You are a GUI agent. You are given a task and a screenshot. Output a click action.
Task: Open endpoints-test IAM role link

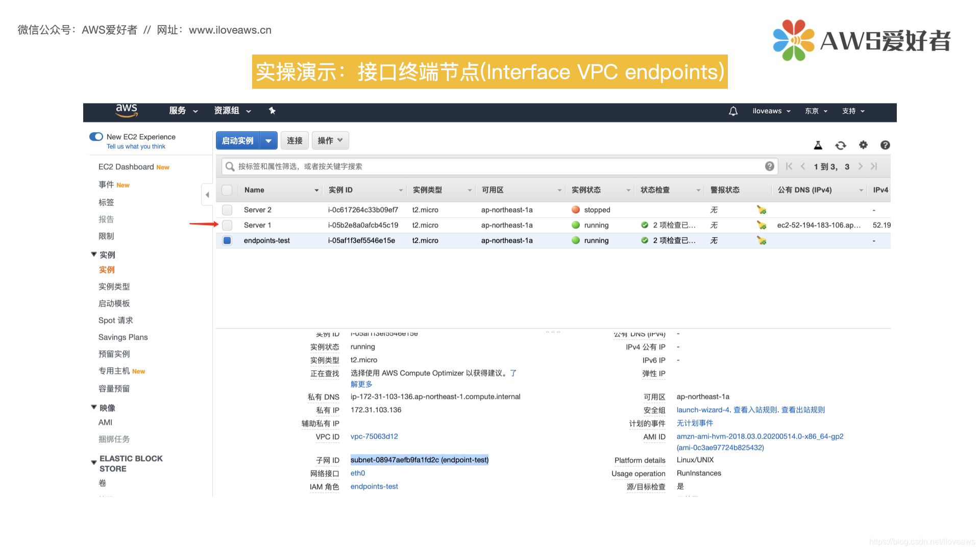pyautogui.click(x=374, y=486)
